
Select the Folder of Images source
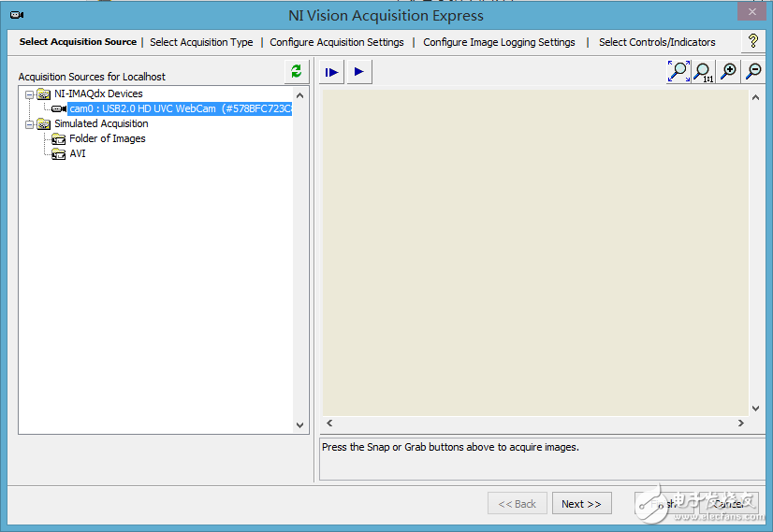[108, 139]
